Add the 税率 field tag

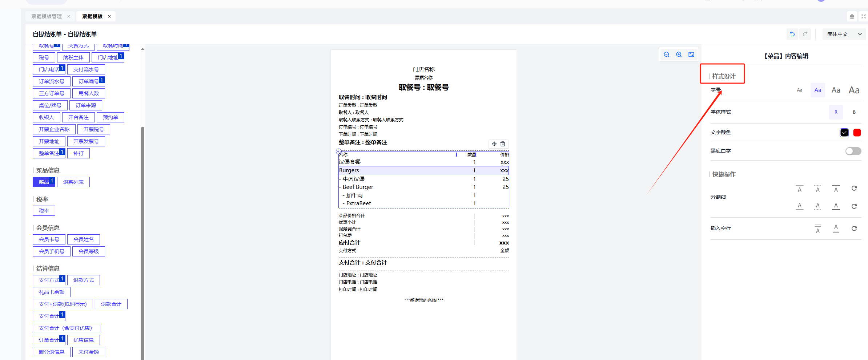point(44,211)
